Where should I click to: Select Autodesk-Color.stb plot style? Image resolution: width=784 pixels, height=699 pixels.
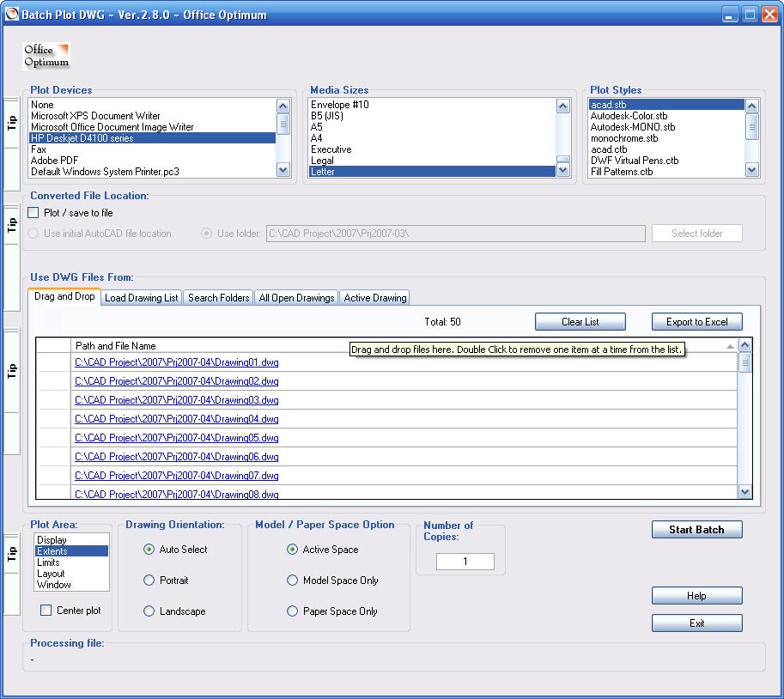coord(666,116)
